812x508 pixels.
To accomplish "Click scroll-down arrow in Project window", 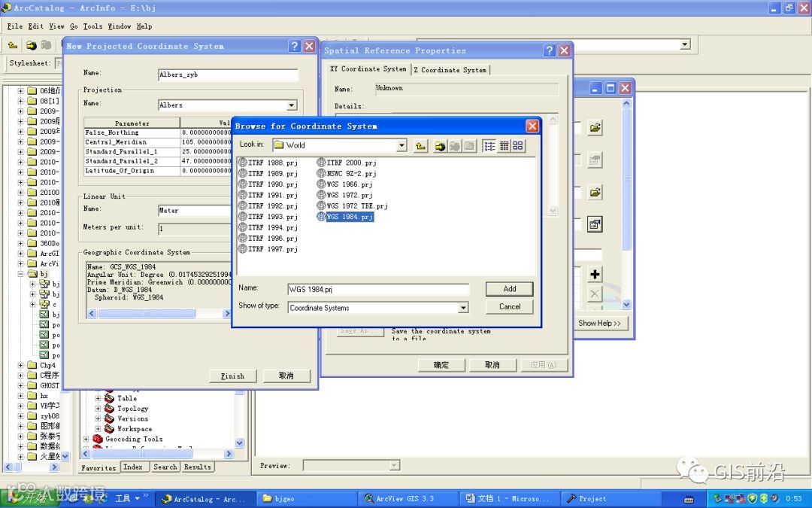I will point(626,305).
